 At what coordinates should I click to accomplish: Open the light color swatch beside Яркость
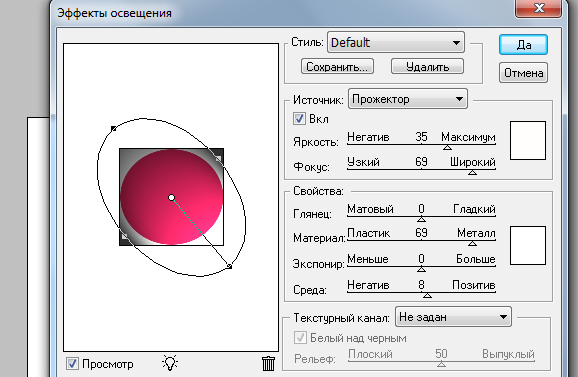(x=527, y=140)
